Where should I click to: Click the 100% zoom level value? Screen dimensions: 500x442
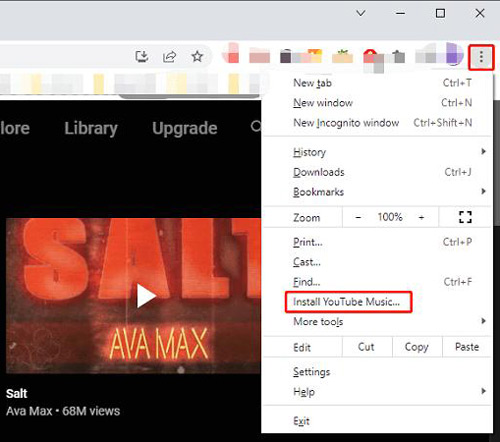(390, 217)
